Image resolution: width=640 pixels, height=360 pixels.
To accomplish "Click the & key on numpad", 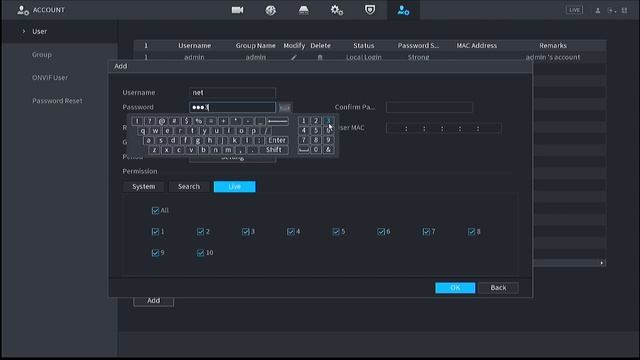I will tap(328, 150).
